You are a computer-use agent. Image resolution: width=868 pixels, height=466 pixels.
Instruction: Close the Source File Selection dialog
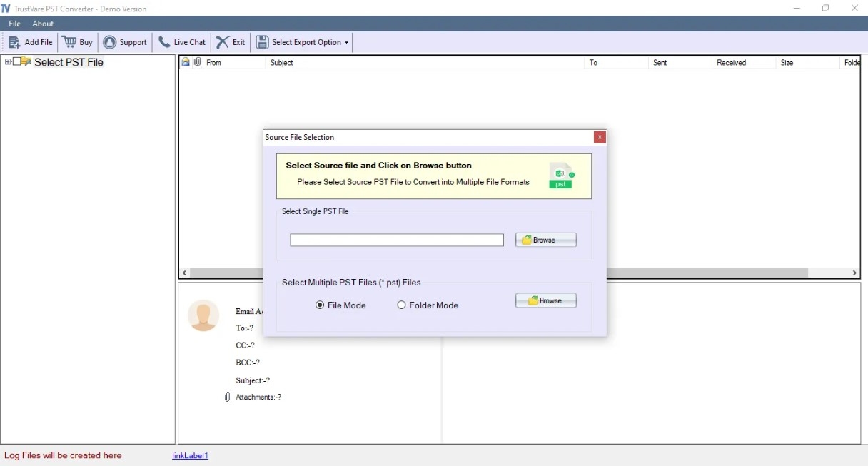tap(600, 137)
